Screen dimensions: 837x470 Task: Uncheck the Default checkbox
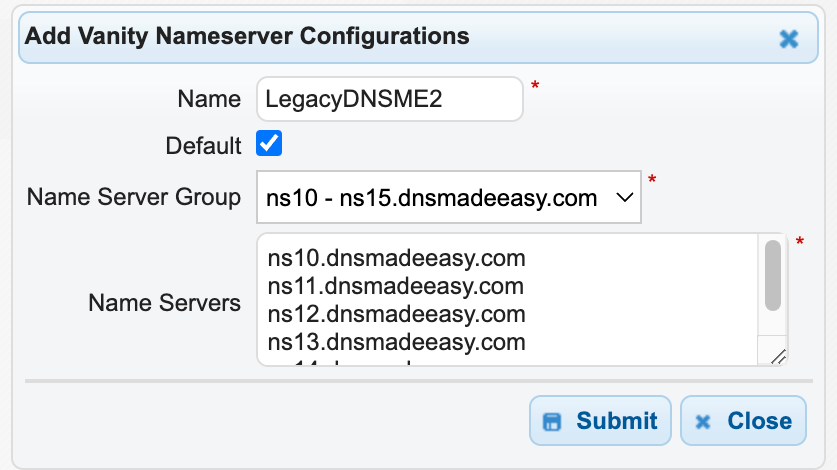coord(269,144)
